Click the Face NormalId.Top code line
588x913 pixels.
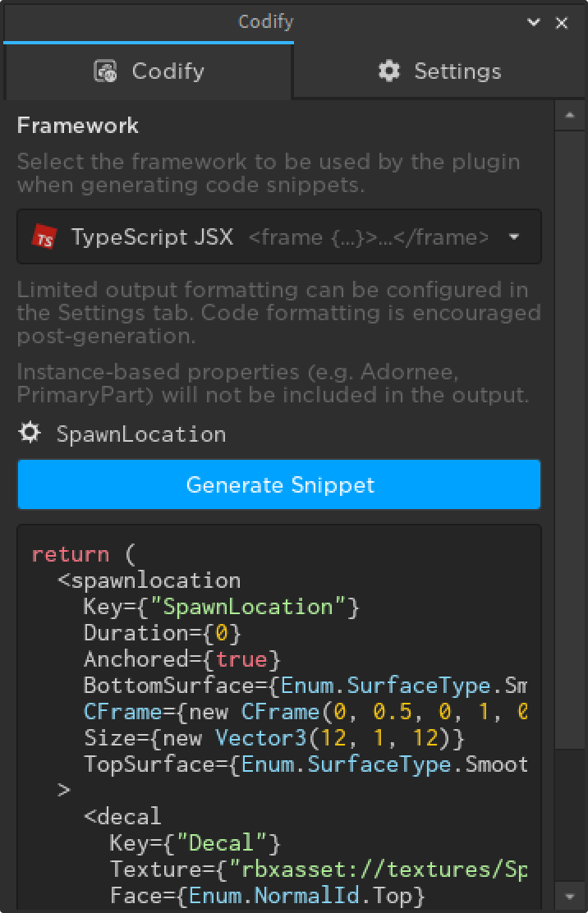point(267,895)
